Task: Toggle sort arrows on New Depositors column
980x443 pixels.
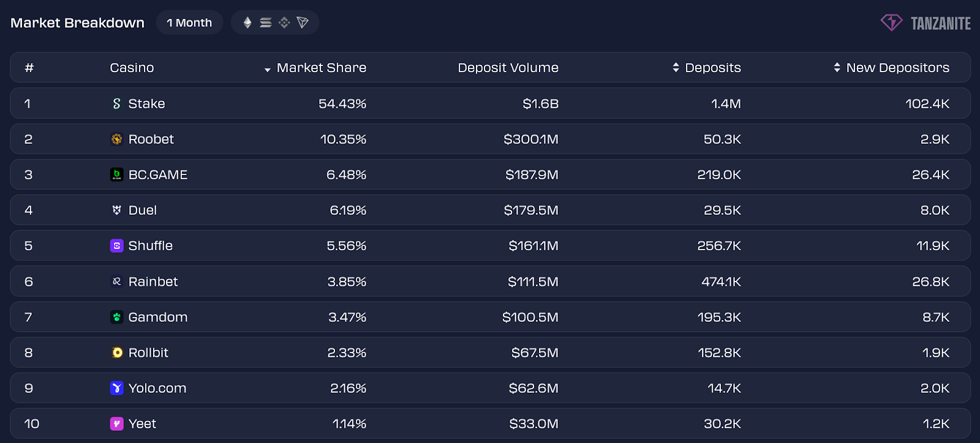Action: 837,67
